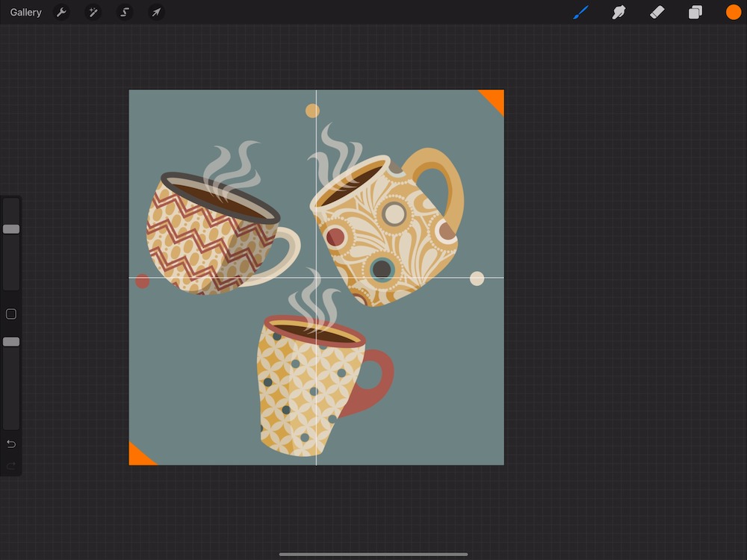Click the red dot on the horizontal guide
Screen dimensions: 747x560
tap(142, 281)
